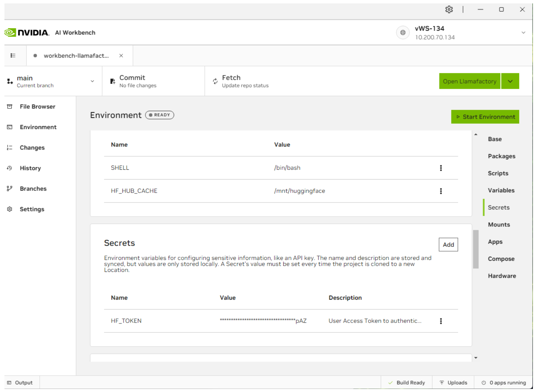Expand the main branch dropdown
The width and height of the screenshot is (537, 392).
pyautogui.click(x=92, y=81)
